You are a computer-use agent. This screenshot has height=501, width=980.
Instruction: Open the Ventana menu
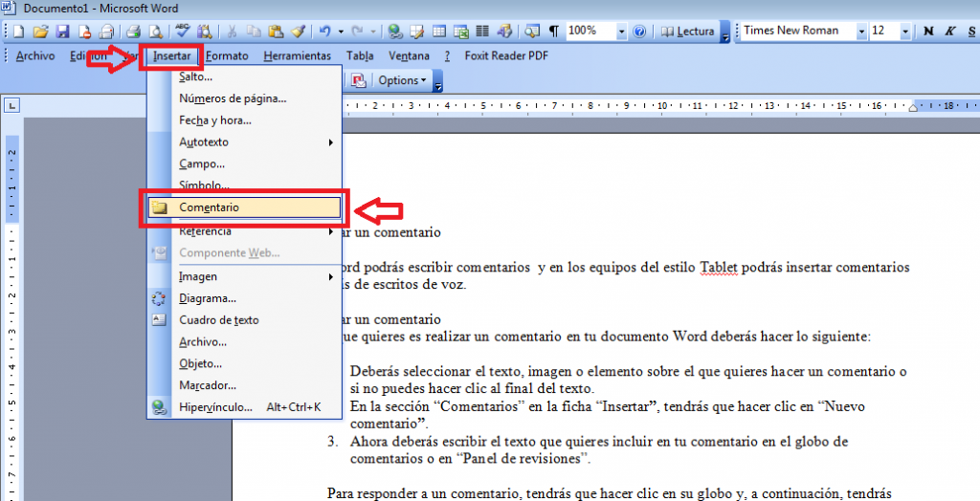coord(409,55)
